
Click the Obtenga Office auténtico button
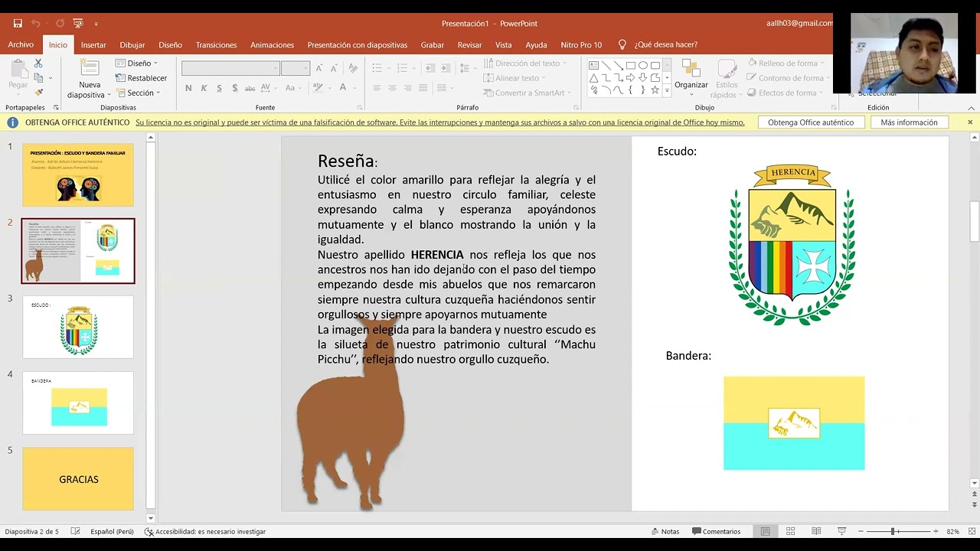pos(811,122)
